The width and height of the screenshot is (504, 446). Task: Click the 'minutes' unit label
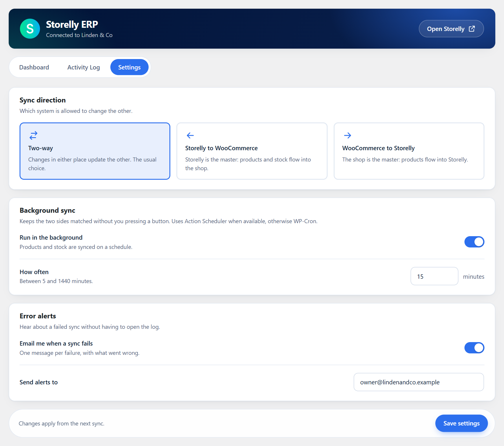[474, 277]
